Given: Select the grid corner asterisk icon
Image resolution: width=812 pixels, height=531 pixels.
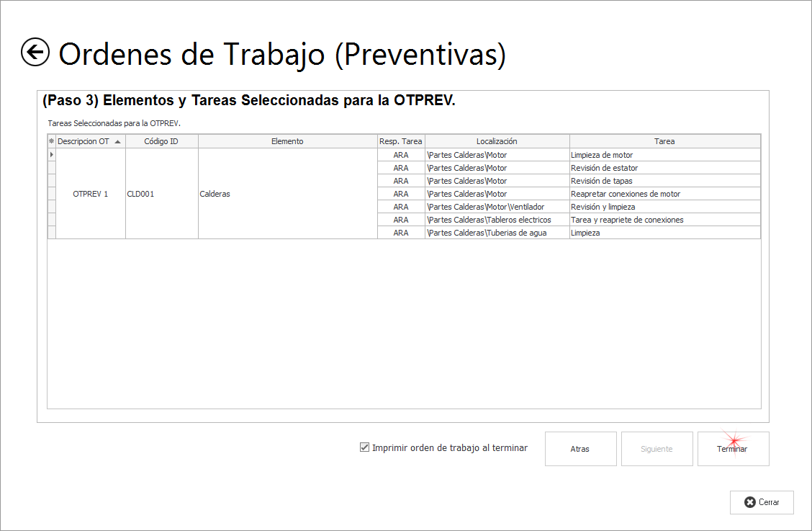Looking at the screenshot, I should 51,141.
